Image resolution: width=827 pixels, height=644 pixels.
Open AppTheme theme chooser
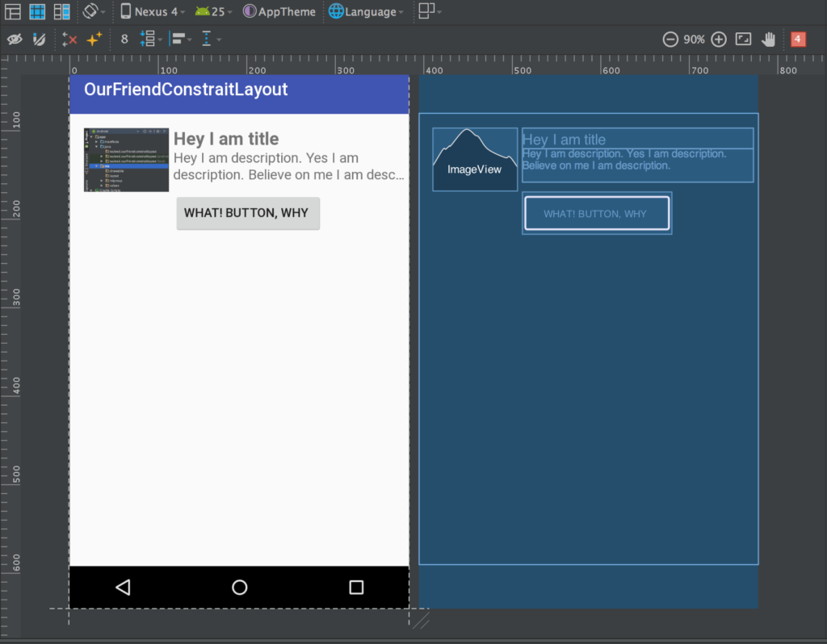(279, 11)
